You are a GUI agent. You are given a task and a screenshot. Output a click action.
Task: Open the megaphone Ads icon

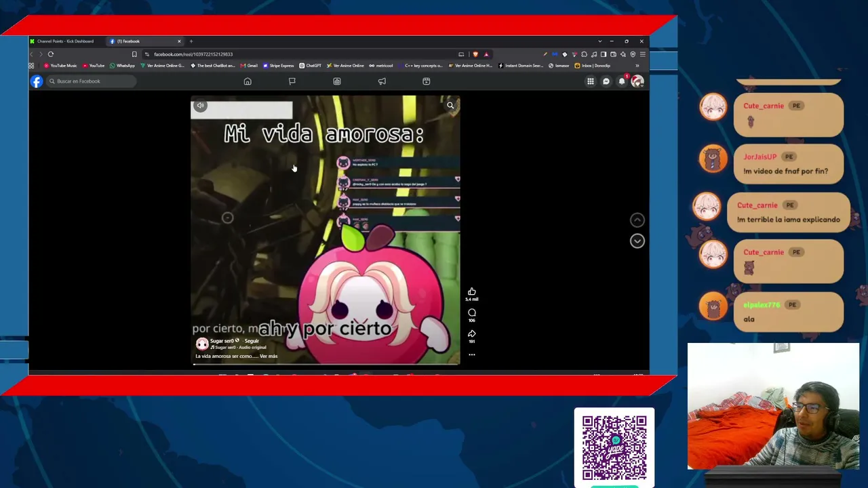(382, 81)
